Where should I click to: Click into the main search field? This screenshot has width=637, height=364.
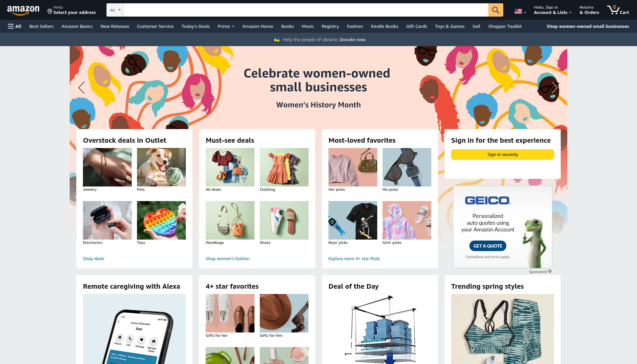306,10
